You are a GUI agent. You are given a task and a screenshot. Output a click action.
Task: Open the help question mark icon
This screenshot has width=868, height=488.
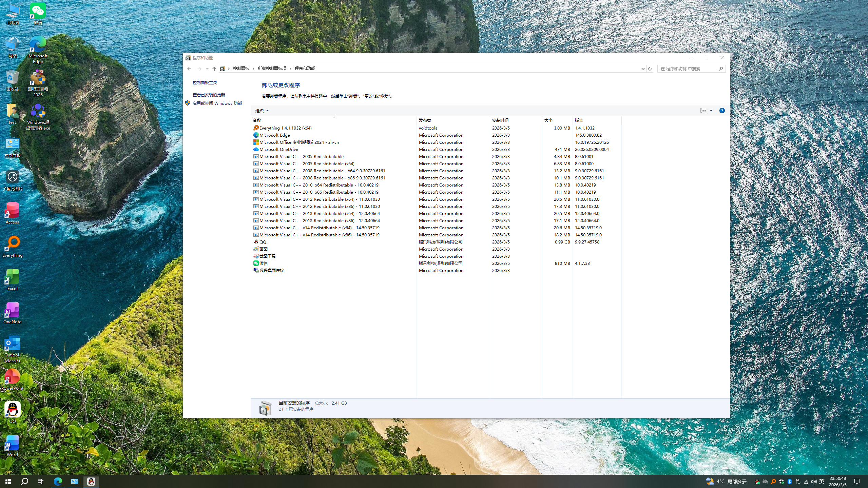click(x=722, y=110)
